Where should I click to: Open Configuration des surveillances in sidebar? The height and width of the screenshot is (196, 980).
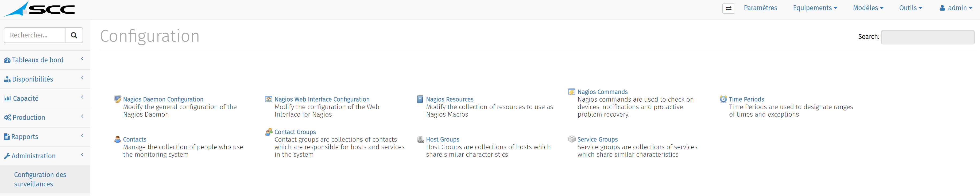click(40, 179)
